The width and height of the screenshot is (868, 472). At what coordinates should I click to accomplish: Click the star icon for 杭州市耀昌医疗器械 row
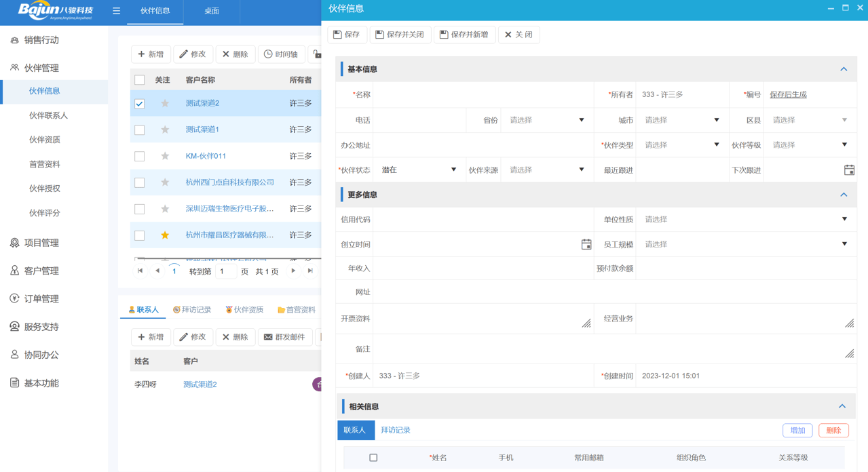pyautogui.click(x=165, y=235)
